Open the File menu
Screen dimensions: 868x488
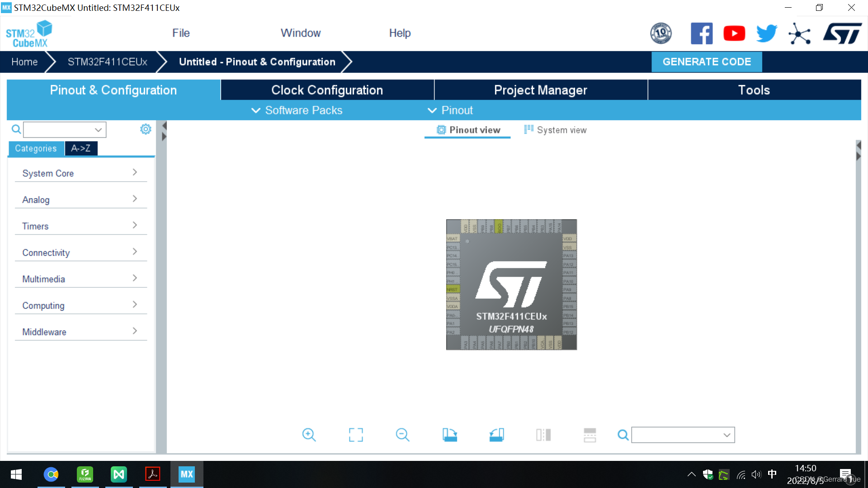pos(181,33)
